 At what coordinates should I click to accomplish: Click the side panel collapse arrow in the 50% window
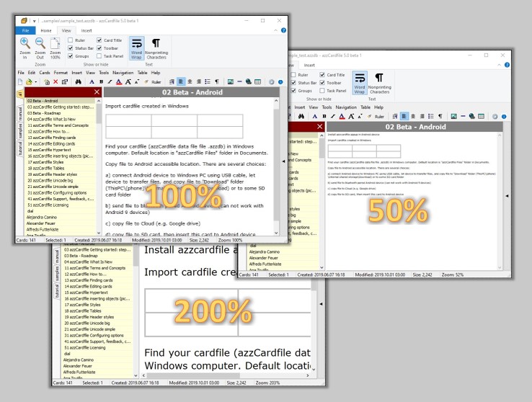[x=507, y=196]
